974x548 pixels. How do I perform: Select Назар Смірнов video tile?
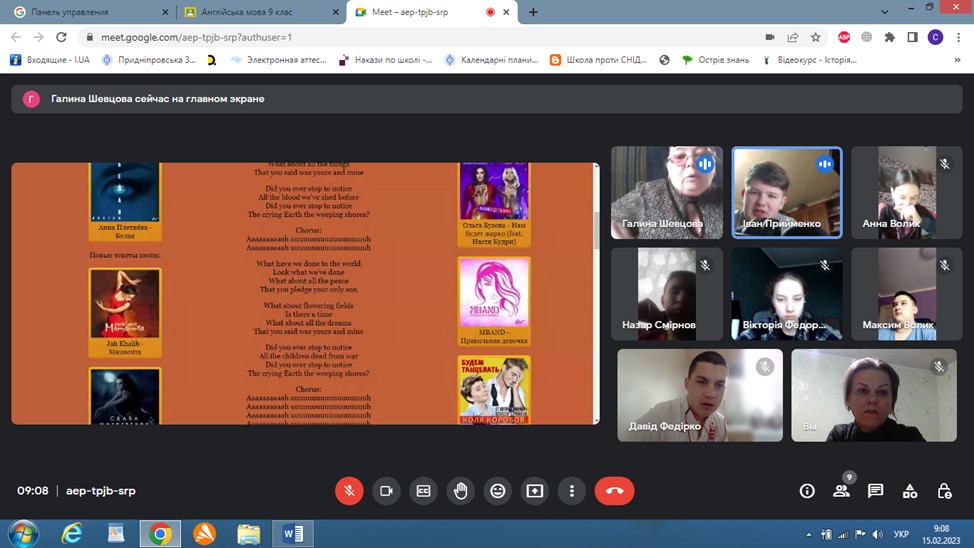click(x=667, y=294)
